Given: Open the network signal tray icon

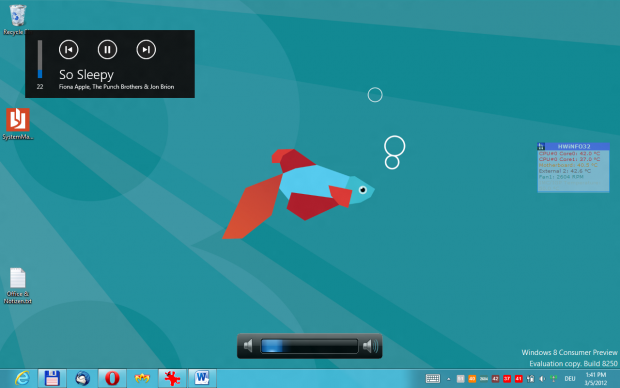Looking at the screenshot, I should (x=554, y=379).
